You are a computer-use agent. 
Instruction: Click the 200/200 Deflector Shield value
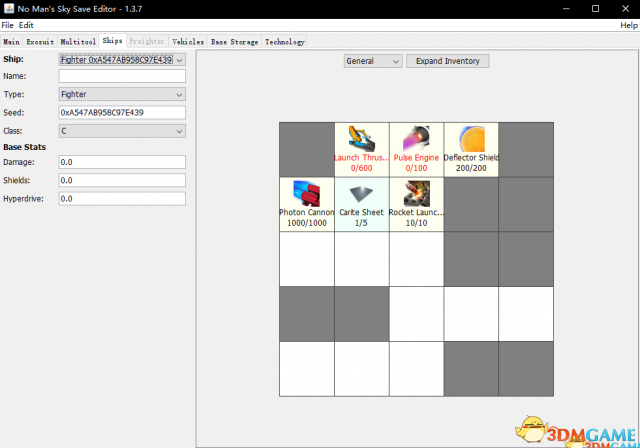(471, 168)
